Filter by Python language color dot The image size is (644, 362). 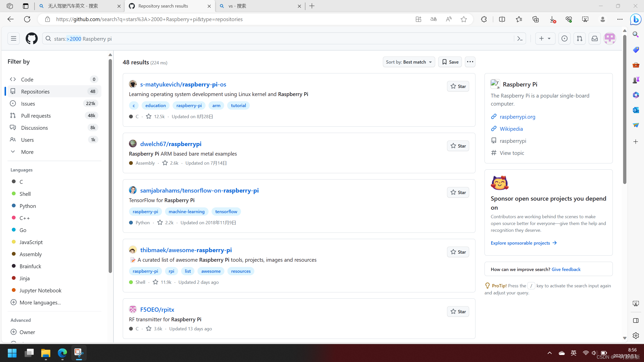[14, 206]
